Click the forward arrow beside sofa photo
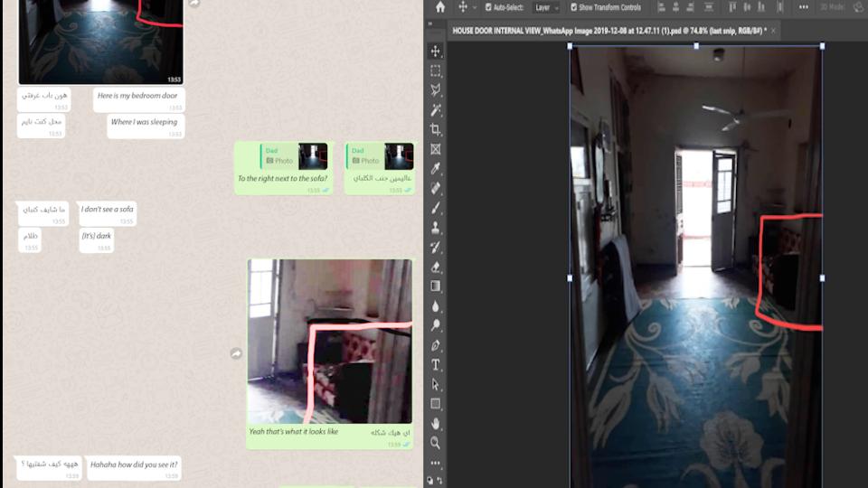Image resolution: width=868 pixels, height=488 pixels. [236, 352]
